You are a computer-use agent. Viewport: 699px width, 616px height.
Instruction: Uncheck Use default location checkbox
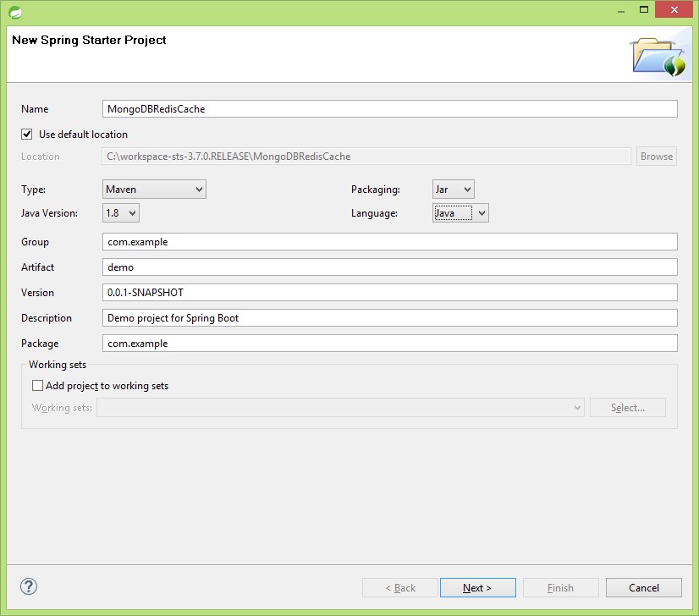point(27,135)
